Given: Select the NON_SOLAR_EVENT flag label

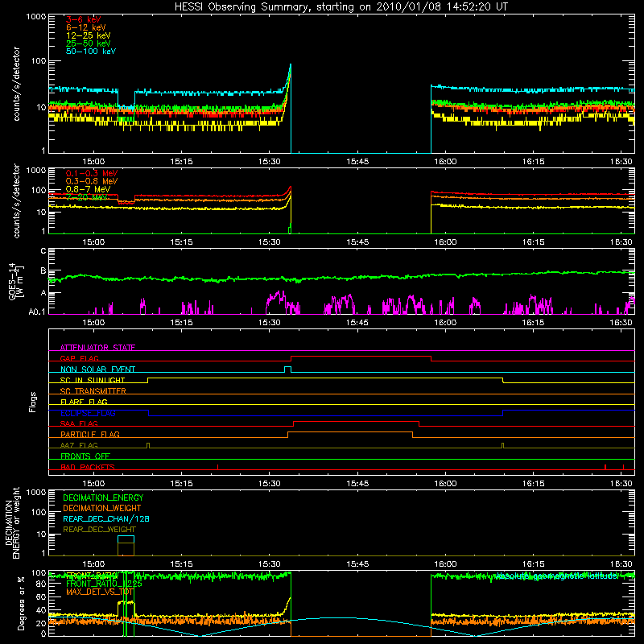Looking at the screenshot, I should [x=97, y=369].
